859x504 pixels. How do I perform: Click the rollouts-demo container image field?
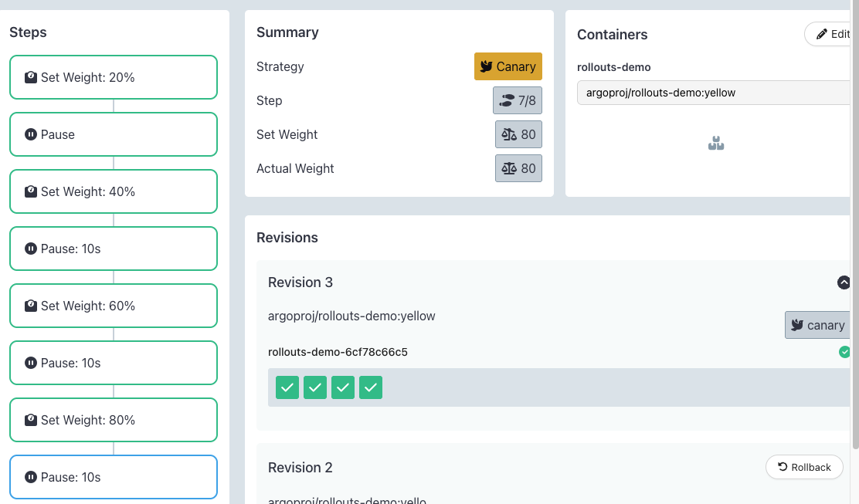click(x=713, y=93)
